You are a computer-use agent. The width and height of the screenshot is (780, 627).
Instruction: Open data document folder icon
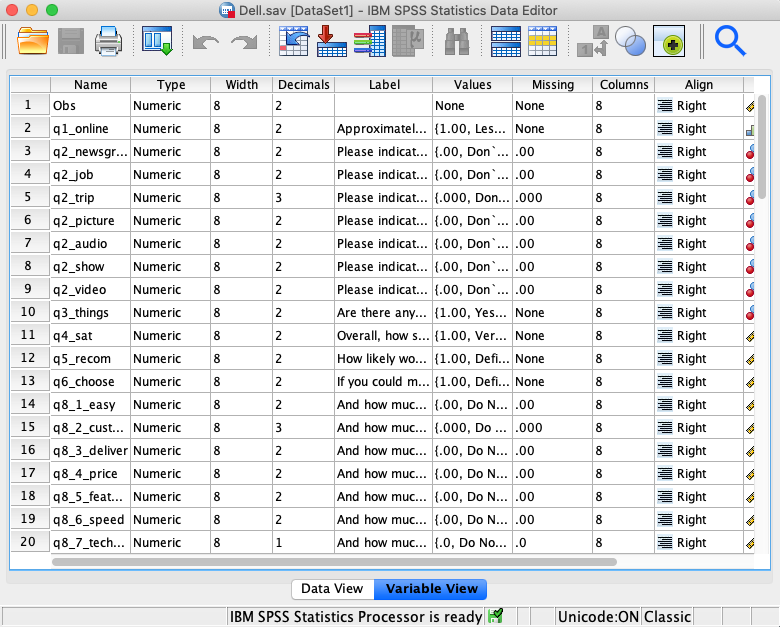33,41
